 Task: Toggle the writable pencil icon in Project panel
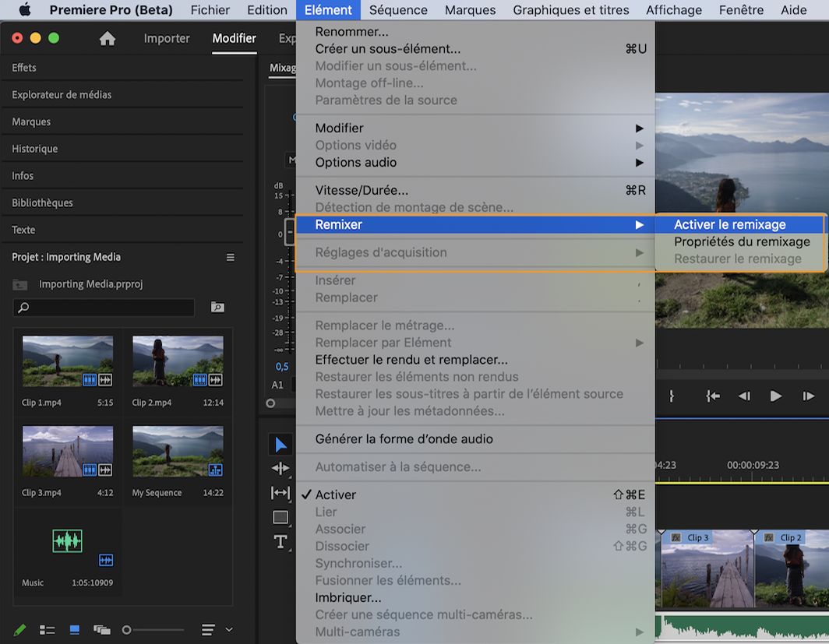click(19, 629)
